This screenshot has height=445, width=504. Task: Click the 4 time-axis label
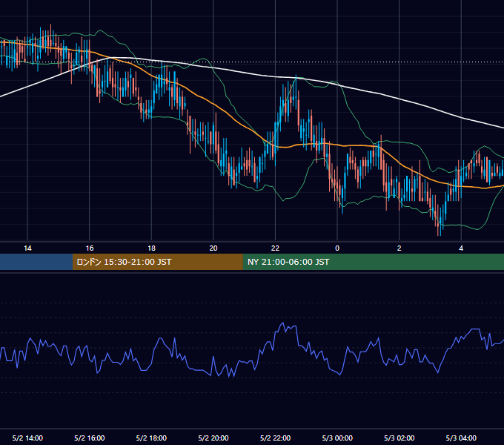[461, 248]
